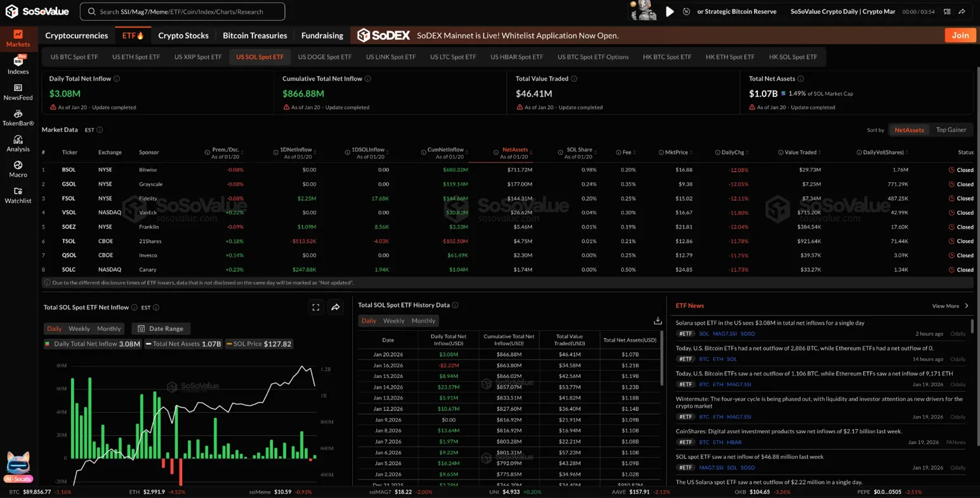The width and height of the screenshot is (980, 498).
Task: Sort table by Top Gainer
Action: pyautogui.click(x=951, y=130)
